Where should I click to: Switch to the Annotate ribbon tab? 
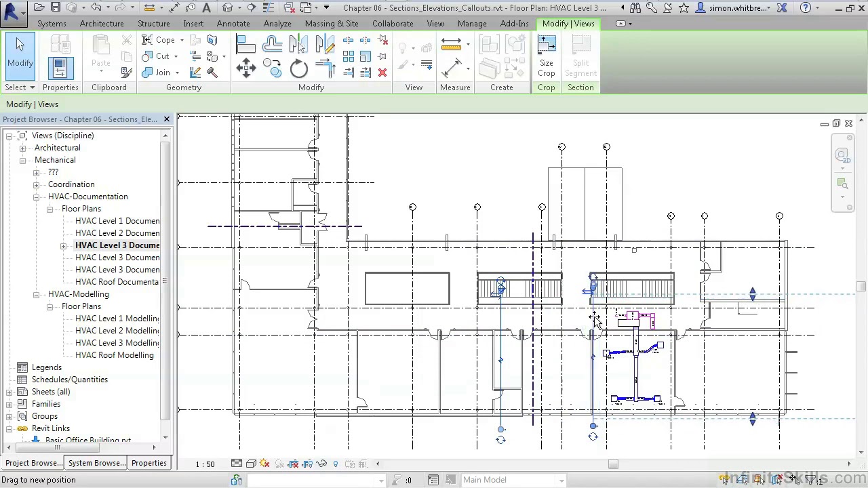233,24
